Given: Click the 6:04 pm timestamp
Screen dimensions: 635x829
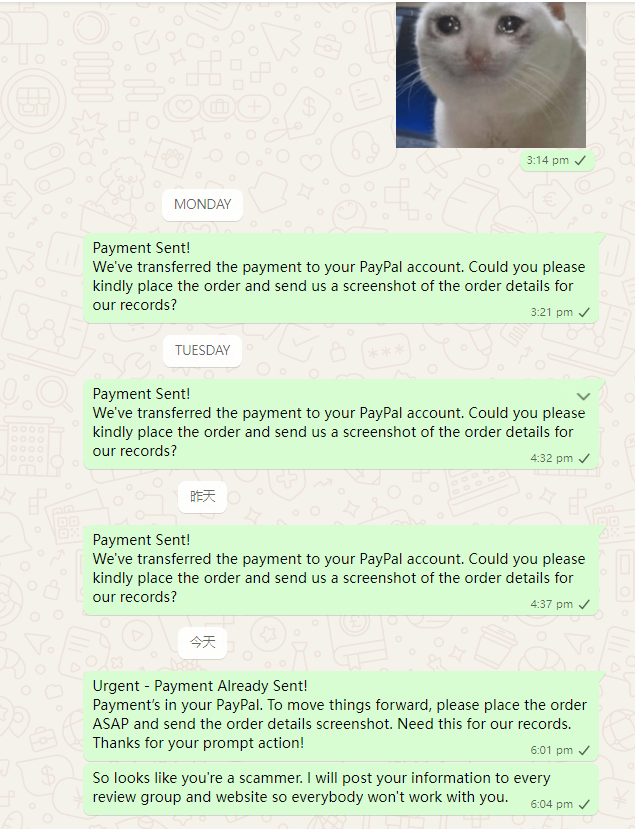Looking at the screenshot, I should point(551,804).
